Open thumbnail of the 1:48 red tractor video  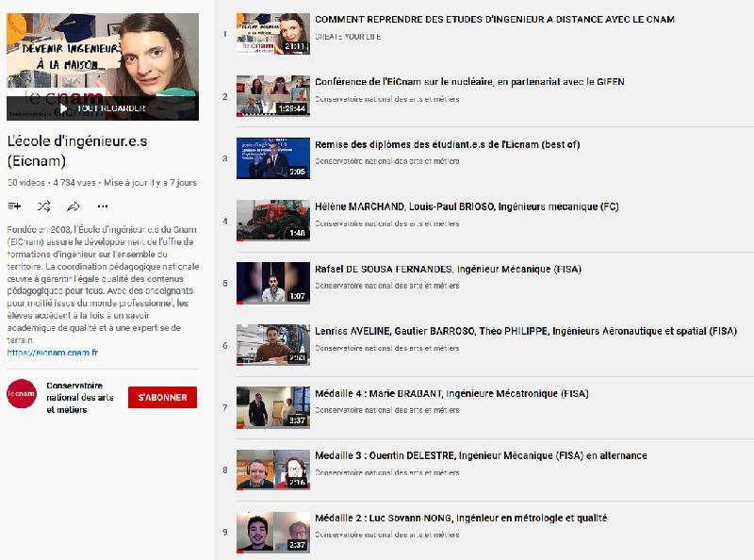(x=273, y=221)
